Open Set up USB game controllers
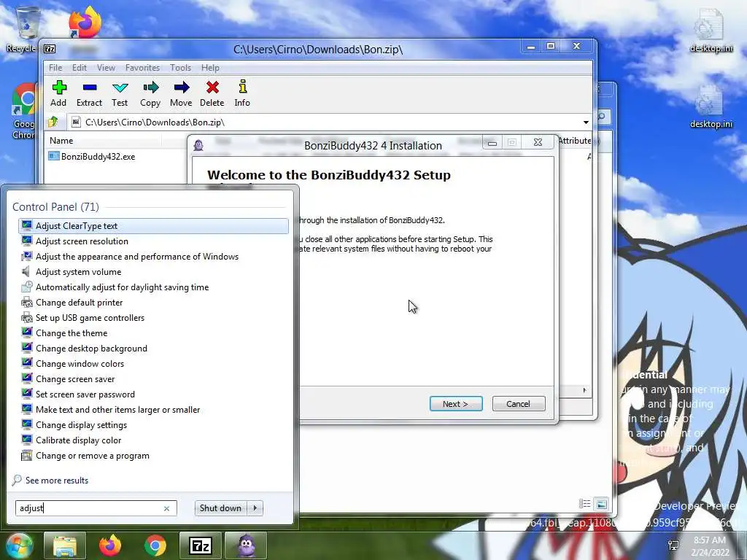The width and height of the screenshot is (747, 560). (153, 318)
